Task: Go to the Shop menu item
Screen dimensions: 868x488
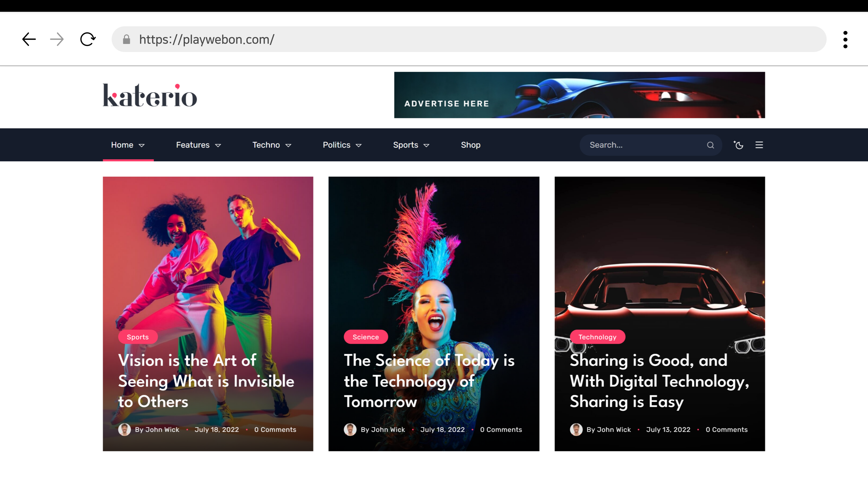Action: pyautogui.click(x=470, y=145)
